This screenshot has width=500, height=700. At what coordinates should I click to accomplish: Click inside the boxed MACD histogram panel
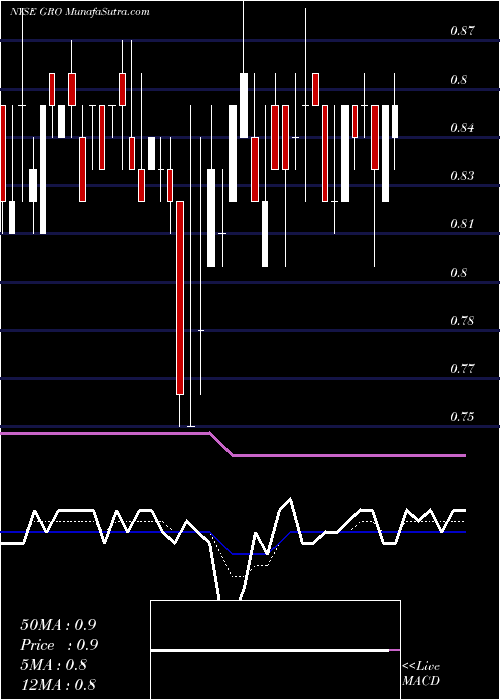(x=275, y=650)
